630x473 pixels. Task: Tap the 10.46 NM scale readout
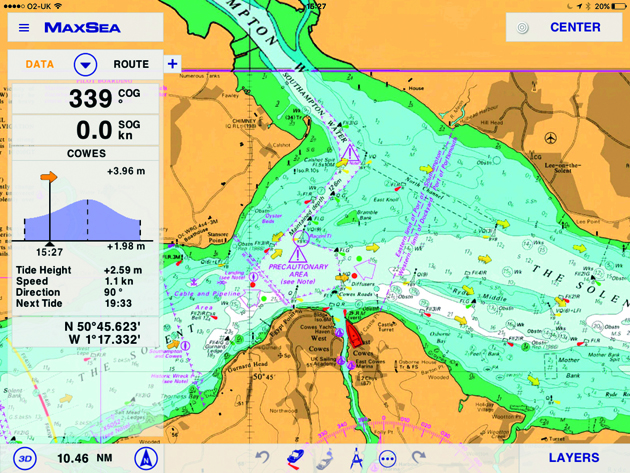pos(85,458)
